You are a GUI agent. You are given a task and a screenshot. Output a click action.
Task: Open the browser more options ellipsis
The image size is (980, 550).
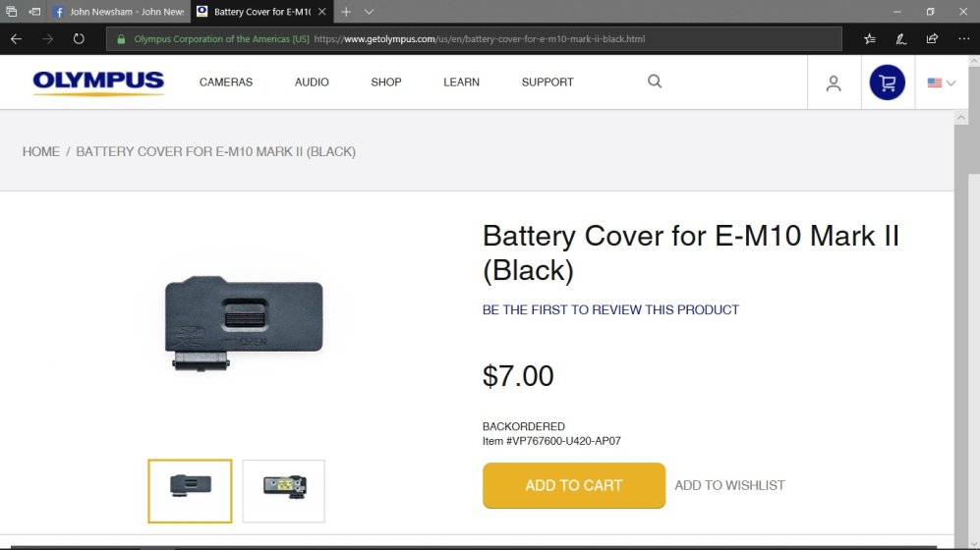(963, 38)
